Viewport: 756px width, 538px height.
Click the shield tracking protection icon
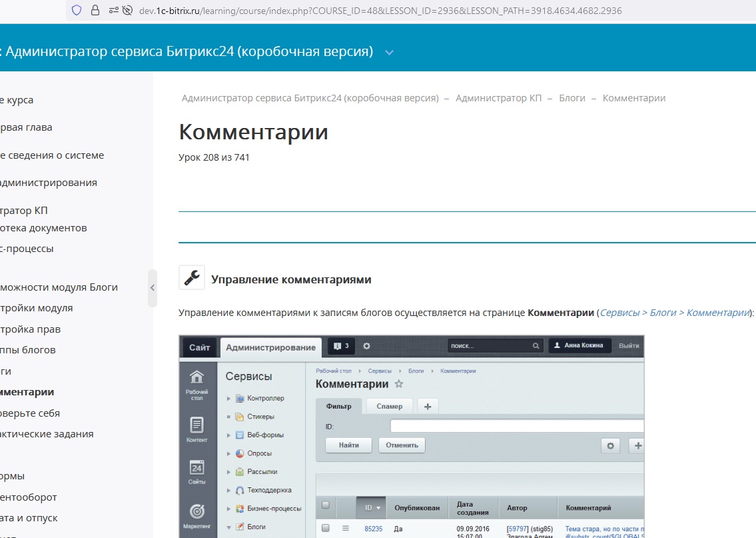point(76,10)
